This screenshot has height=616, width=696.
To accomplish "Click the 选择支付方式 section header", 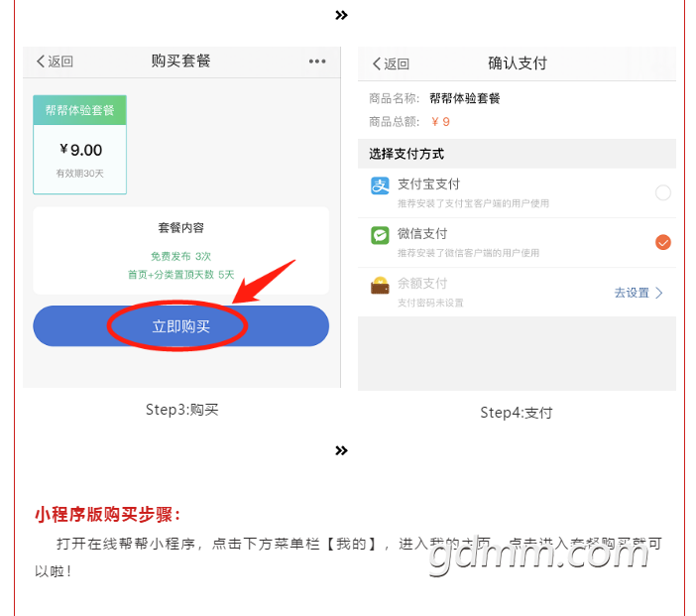I will [406, 154].
